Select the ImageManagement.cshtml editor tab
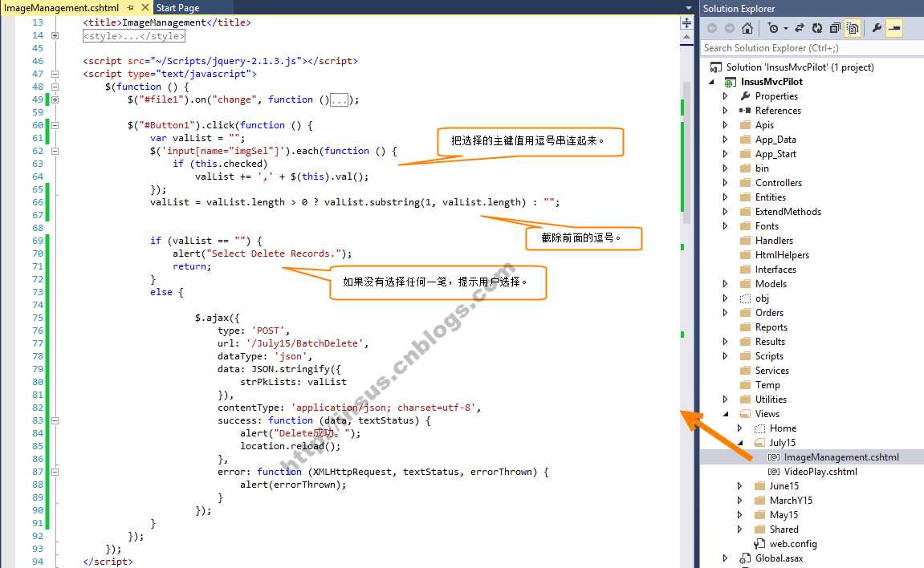Viewport: 924px width, 568px height. (61, 8)
